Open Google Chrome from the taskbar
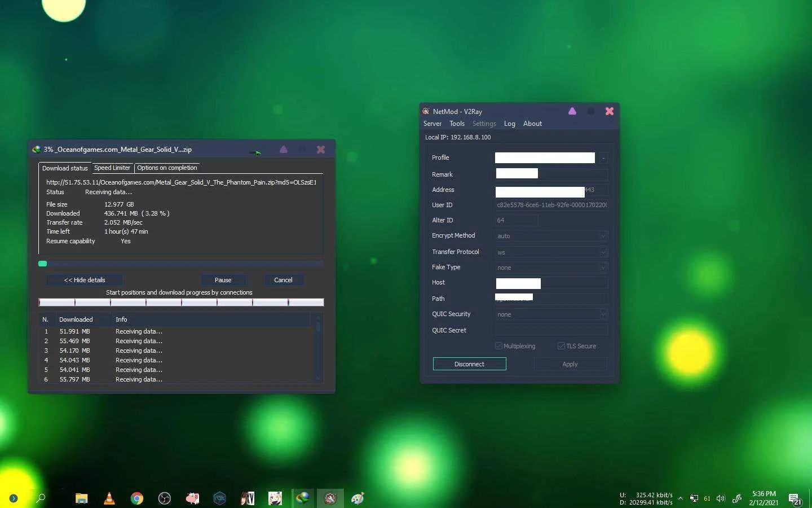 [x=137, y=498]
